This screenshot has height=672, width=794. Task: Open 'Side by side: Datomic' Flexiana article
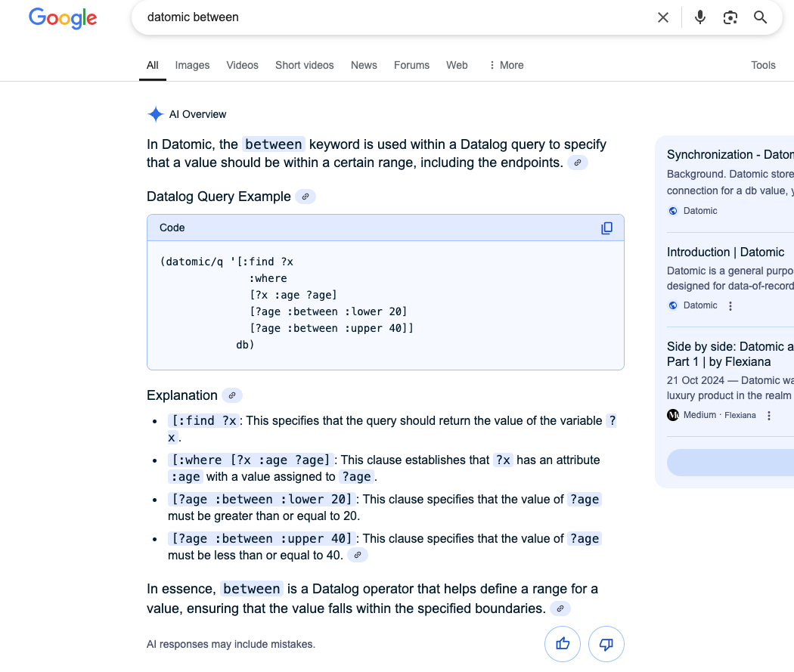tap(730, 355)
